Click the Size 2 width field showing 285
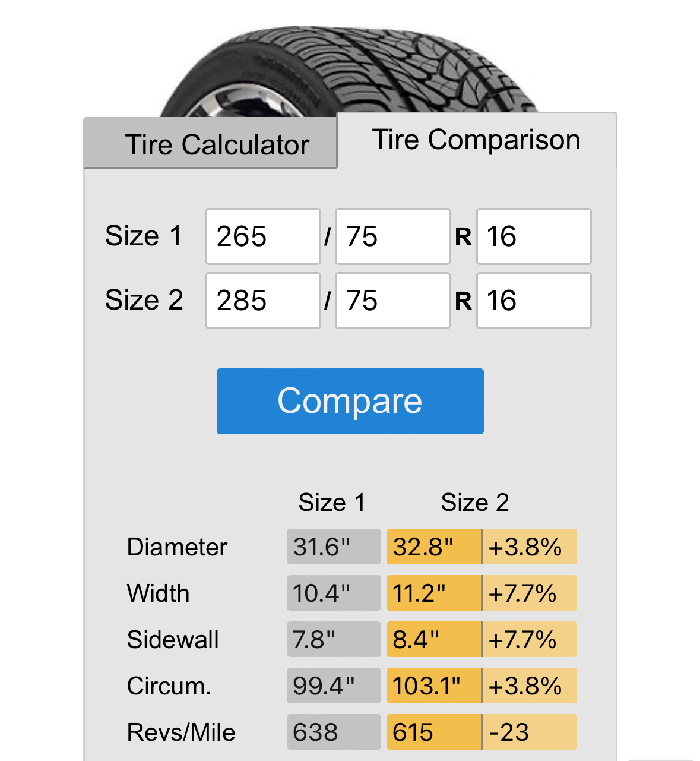The image size is (700, 761). click(x=263, y=301)
